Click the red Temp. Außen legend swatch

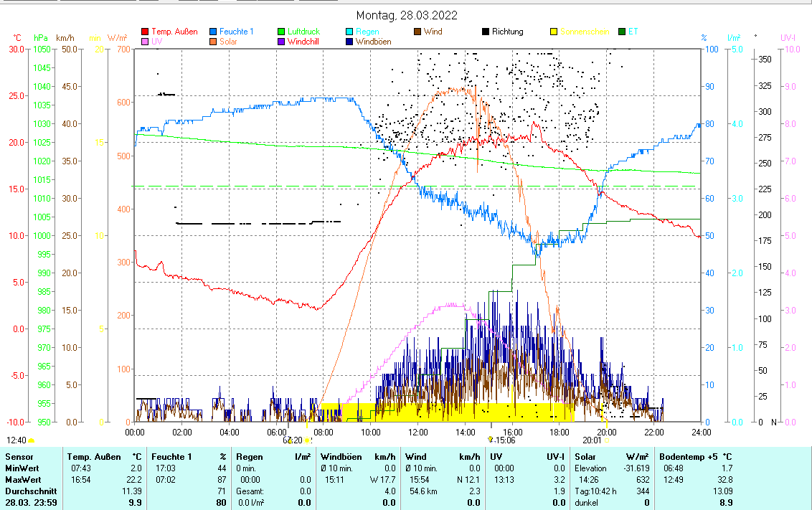pos(145,32)
